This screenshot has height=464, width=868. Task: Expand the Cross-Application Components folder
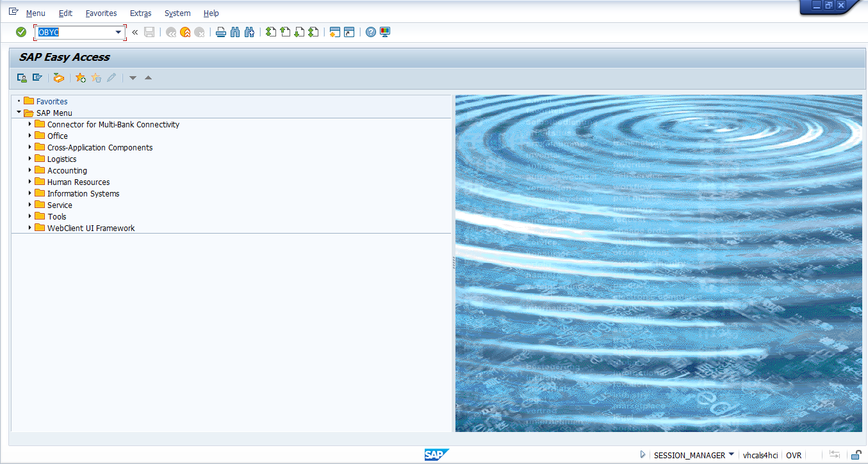click(30, 147)
